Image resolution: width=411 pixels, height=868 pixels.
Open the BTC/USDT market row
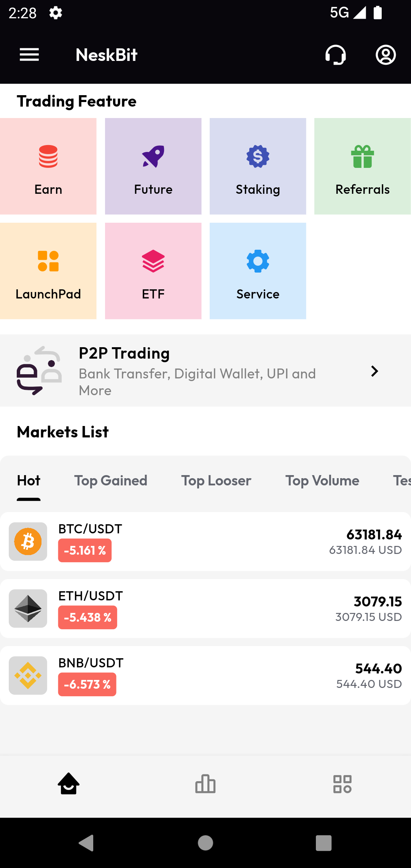pos(205,541)
